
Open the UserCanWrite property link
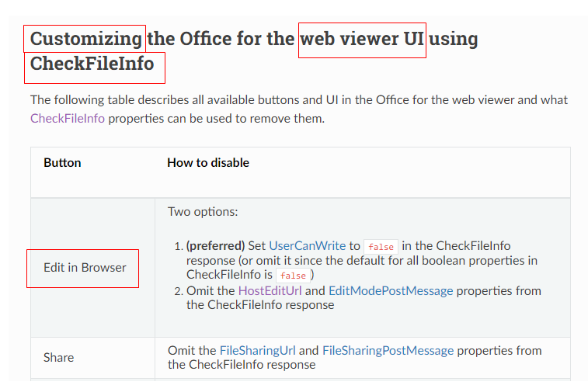point(307,246)
